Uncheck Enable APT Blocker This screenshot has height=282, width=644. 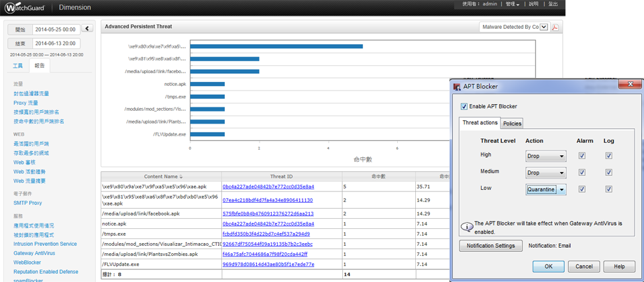click(464, 106)
